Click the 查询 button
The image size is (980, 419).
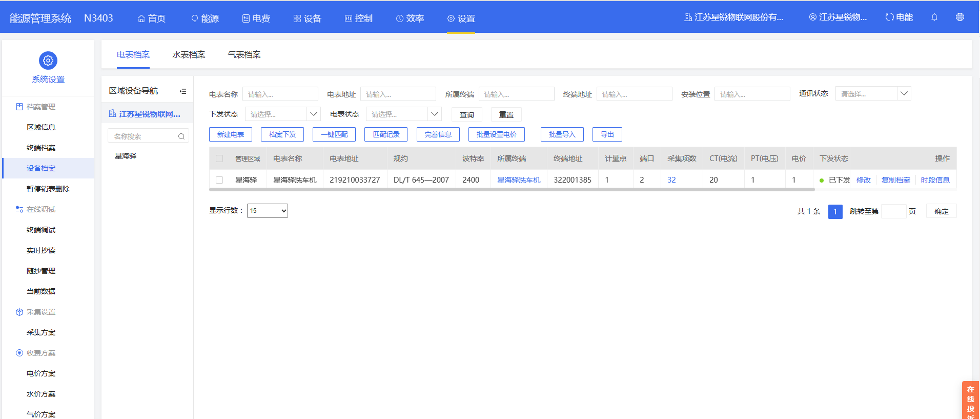[x=467, y=114]
